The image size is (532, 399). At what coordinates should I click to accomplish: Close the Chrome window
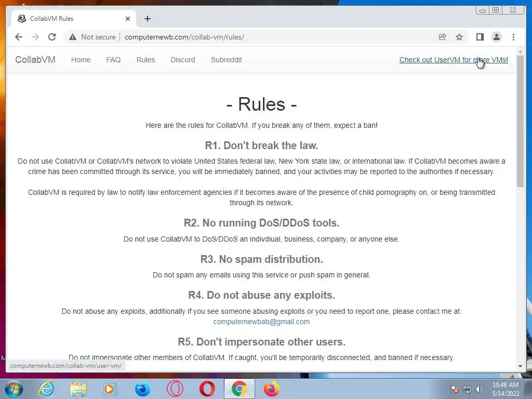(x=513, y=10)
